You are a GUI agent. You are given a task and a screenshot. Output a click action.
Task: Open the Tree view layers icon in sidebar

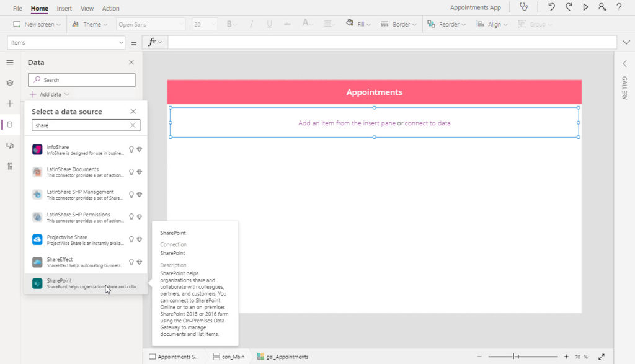click(10, 83)
